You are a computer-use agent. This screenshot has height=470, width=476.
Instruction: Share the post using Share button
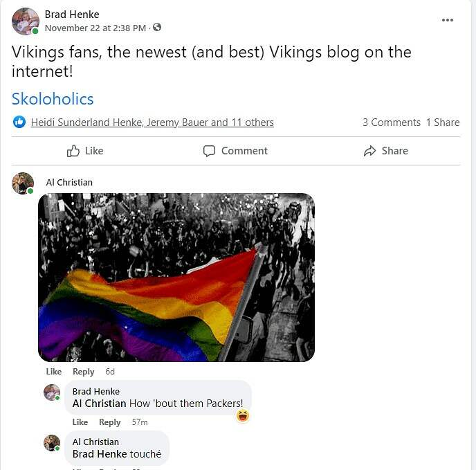tap(386, 151)
